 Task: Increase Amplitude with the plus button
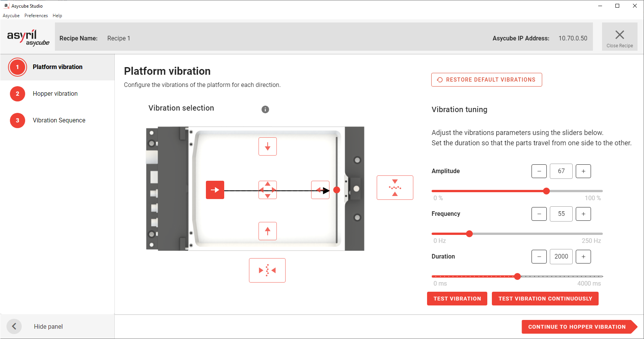(x=583, y=171)
